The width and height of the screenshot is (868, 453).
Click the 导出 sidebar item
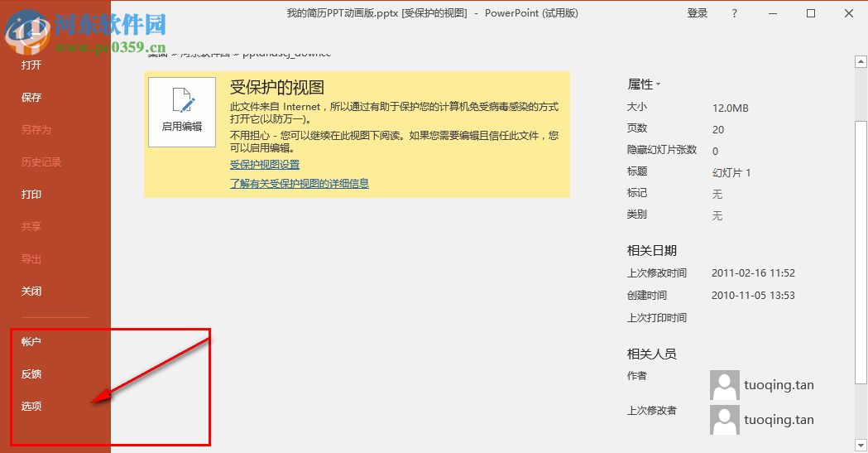pos(31,258)
